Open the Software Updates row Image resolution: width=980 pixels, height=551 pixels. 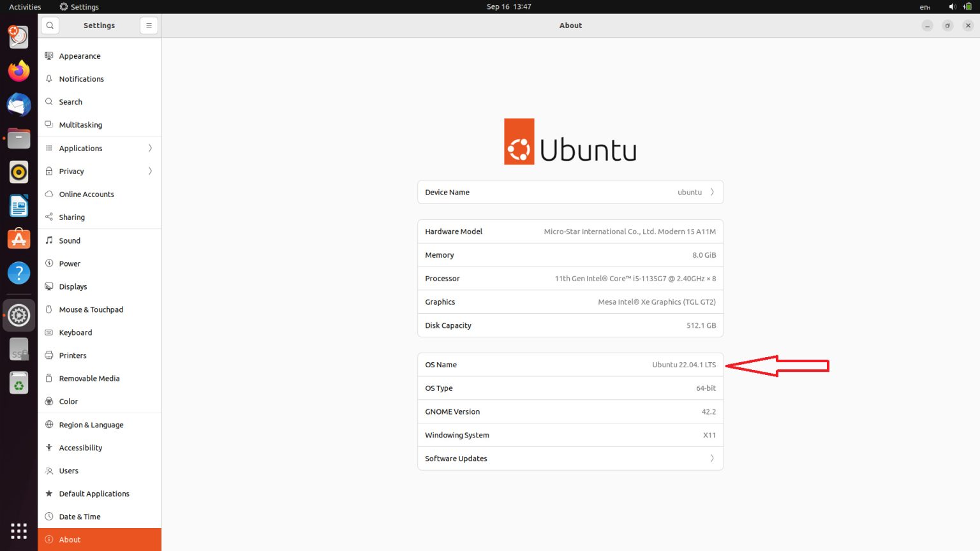coord(570,458)
